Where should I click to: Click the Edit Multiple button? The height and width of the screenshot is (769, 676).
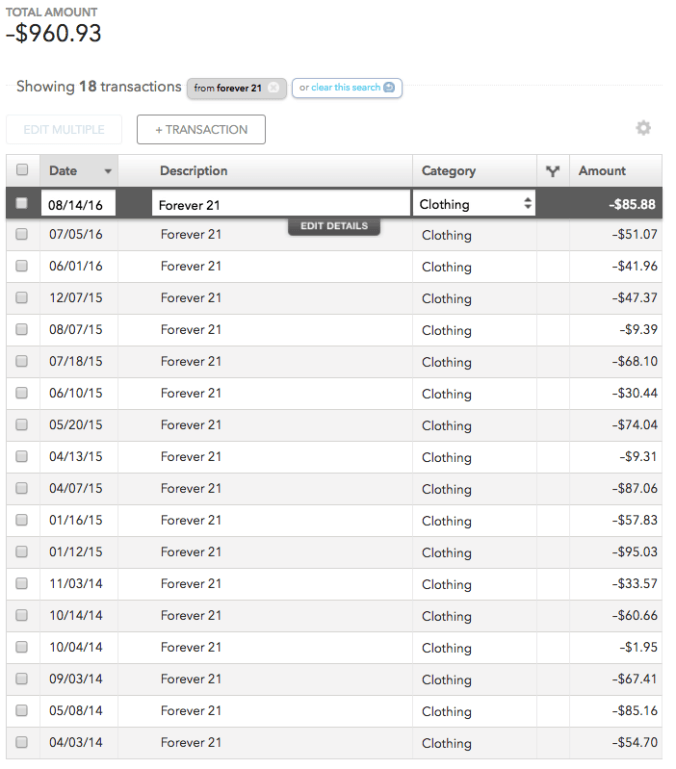[x=64, y=129]
